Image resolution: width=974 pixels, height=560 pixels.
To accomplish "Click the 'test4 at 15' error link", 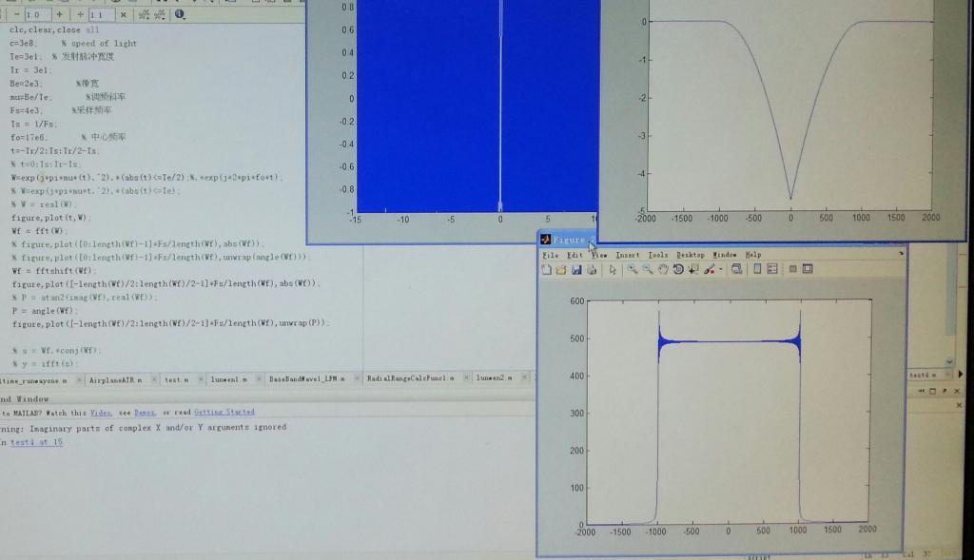I will [x=37, y=442].
